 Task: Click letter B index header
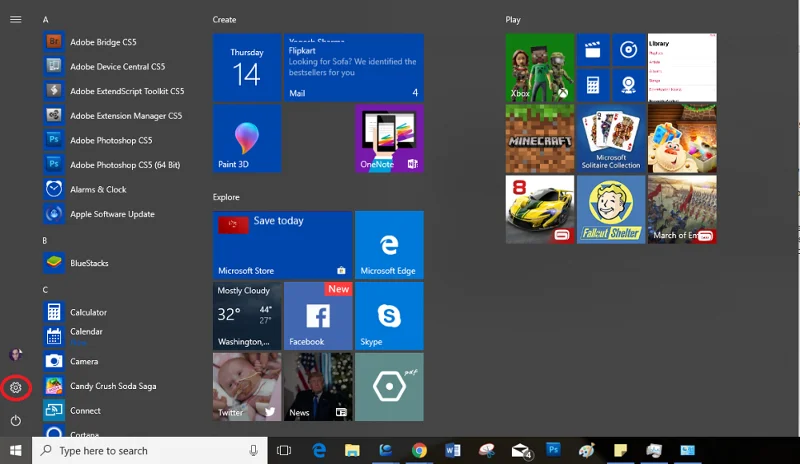tap(45, 240)
